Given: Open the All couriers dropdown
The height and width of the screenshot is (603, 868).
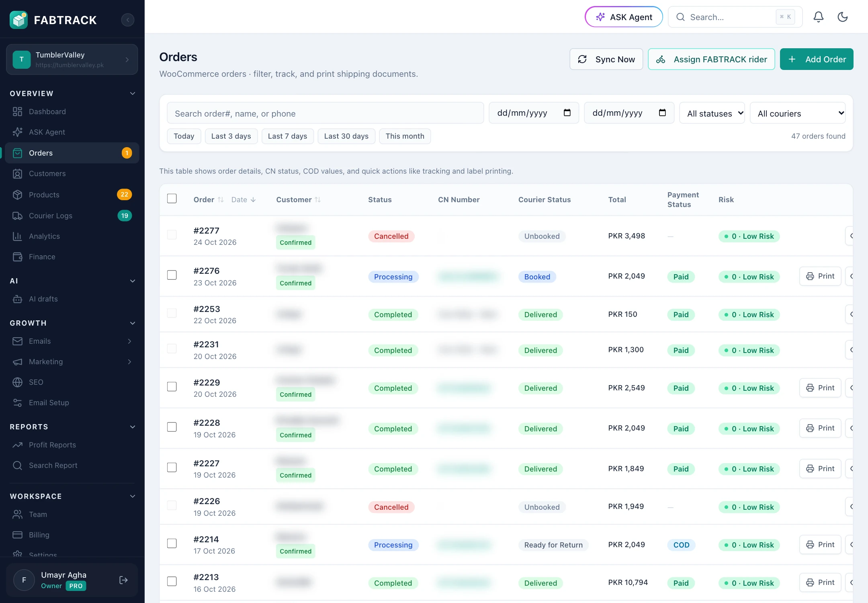Looking at the screenshot, I should pyautogui.click(x=797, y=113).
